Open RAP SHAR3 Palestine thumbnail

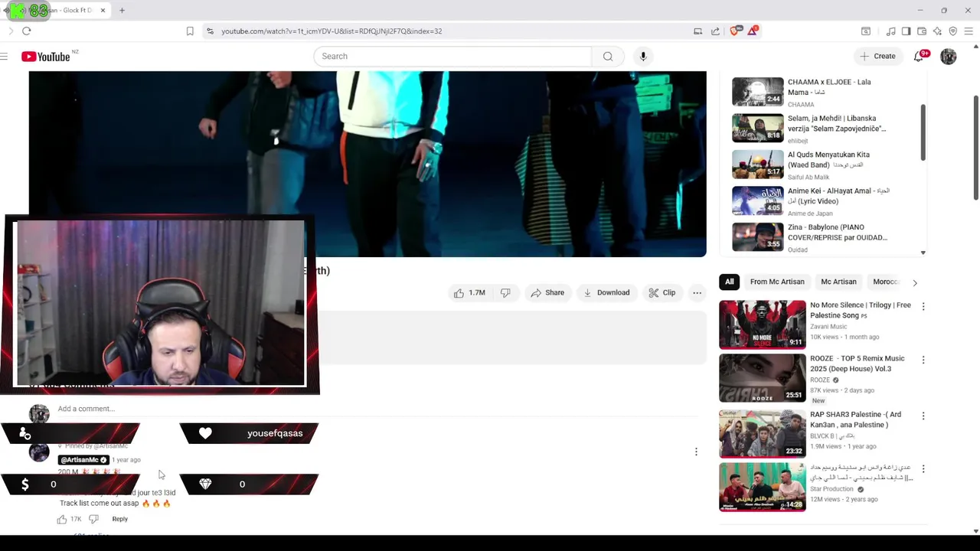pyautogui.click(x=763, y=434)
